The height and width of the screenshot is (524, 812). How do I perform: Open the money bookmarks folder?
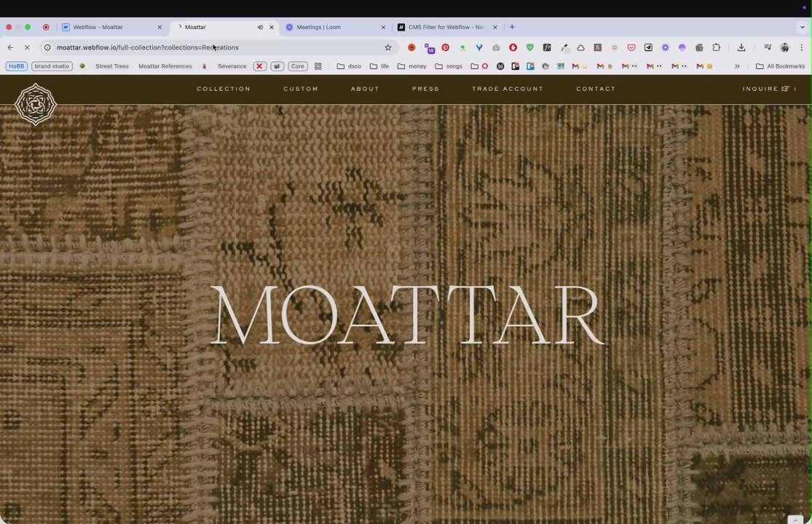411,66
